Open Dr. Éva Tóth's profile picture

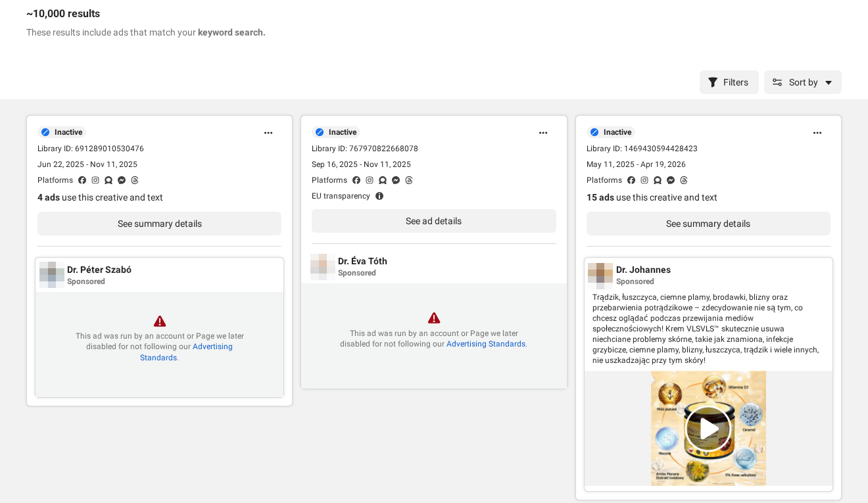point(323,266)
